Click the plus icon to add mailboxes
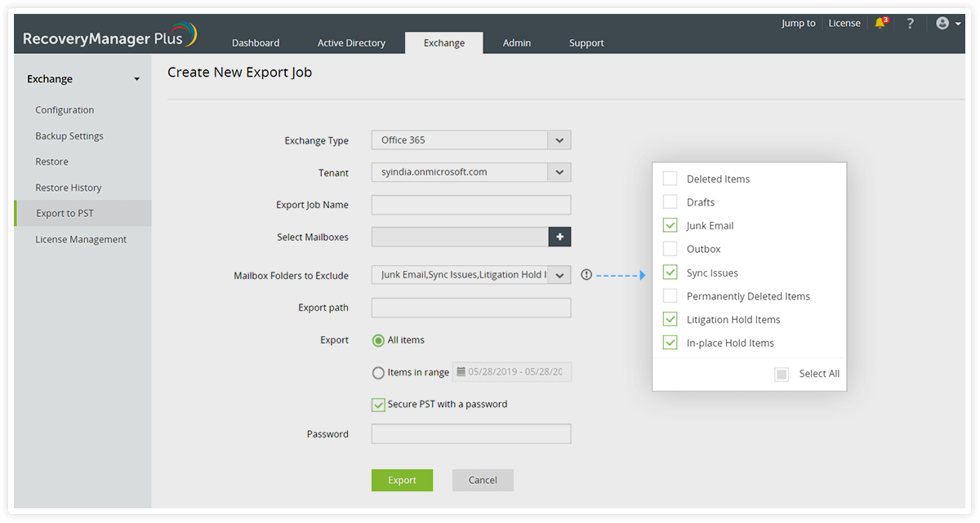The height and width of the screenshot is (523, 980). point(560,237)
